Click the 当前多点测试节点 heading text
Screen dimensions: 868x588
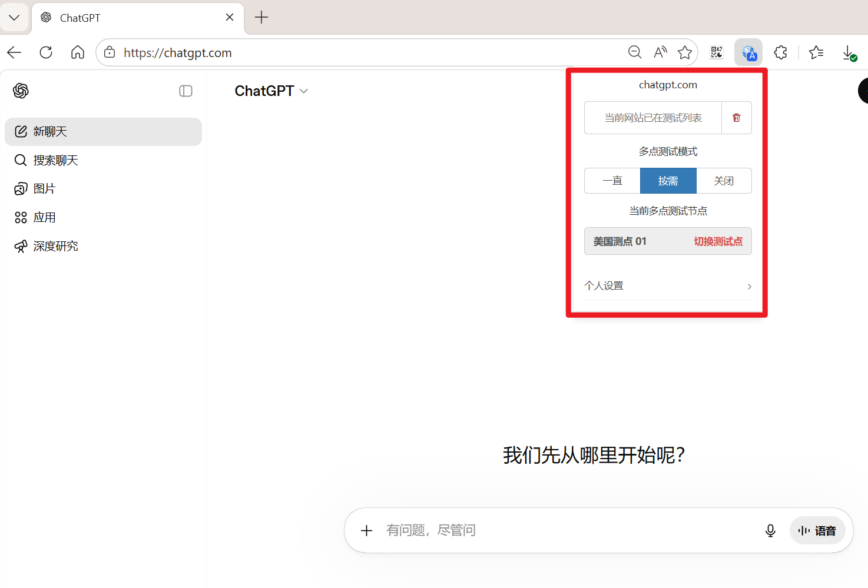668,211
